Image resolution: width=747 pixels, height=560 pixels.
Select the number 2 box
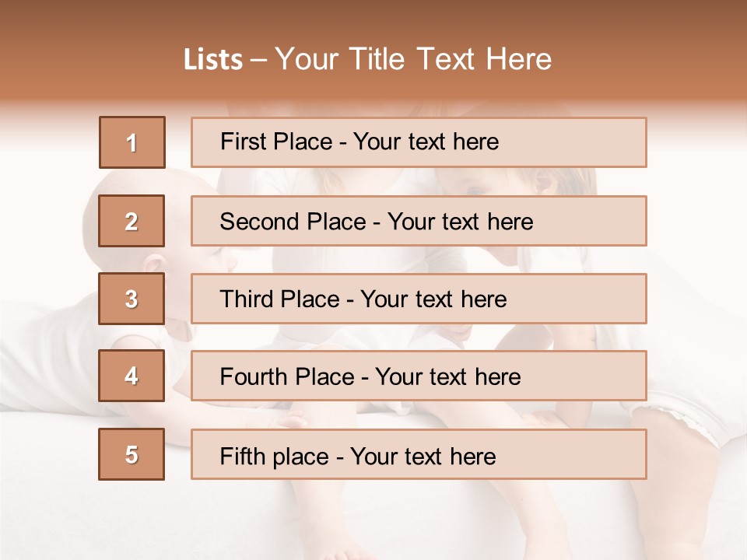[132, 221]
